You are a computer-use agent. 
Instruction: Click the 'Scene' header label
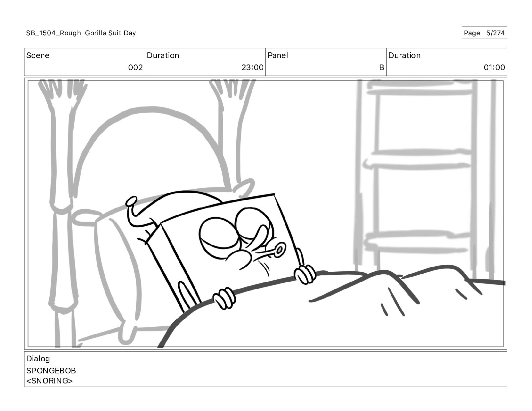pos(38,55)
